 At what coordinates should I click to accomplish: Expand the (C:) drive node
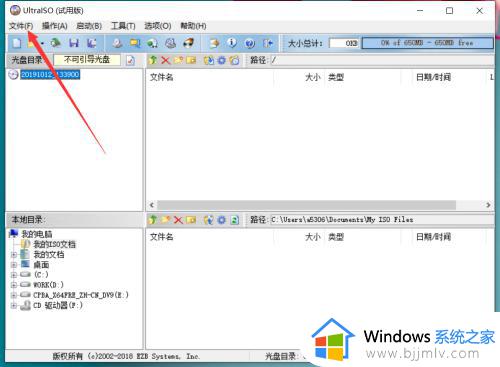(x=14, y=275)
